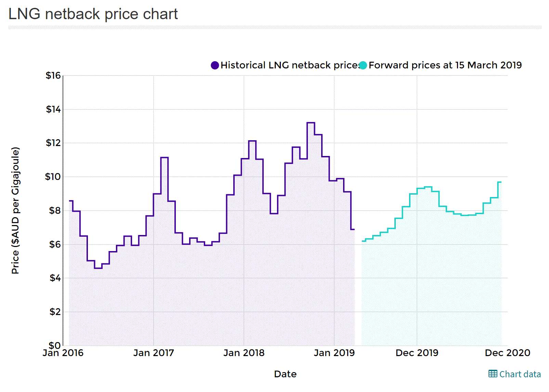This screenshot has height=392, width=549.
Task: Toggle the Forward prices at 15 March 2019 series
Action: (x=445, y=65)
